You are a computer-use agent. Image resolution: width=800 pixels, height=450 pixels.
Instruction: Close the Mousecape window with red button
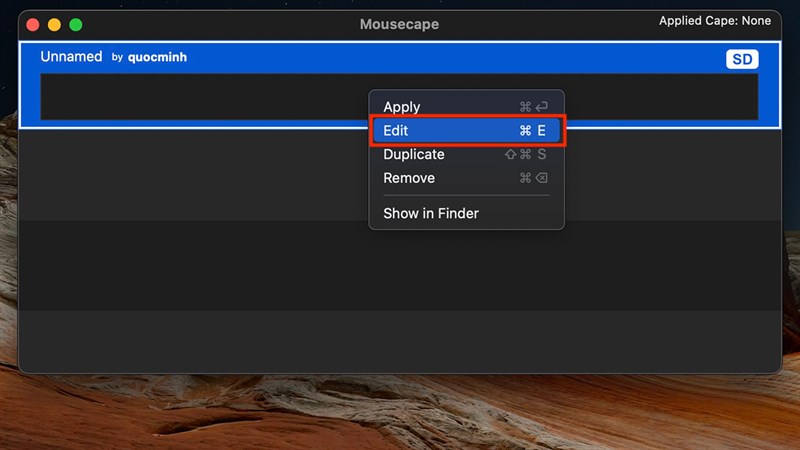tap(33, 24)
